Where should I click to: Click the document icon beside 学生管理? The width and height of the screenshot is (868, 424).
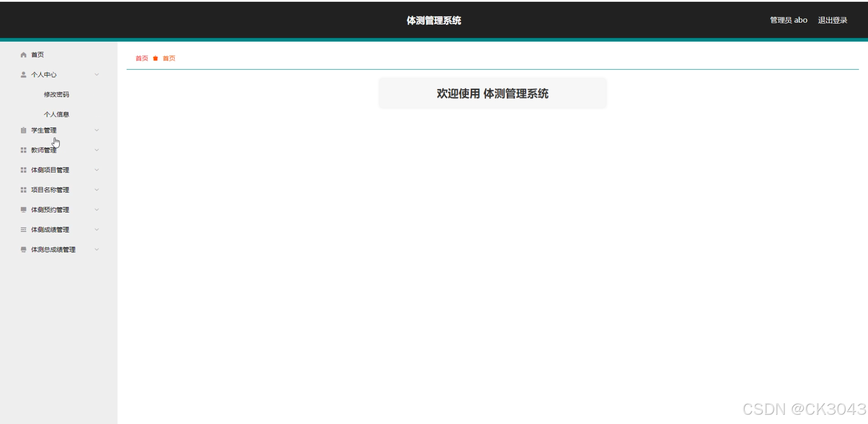23,130
